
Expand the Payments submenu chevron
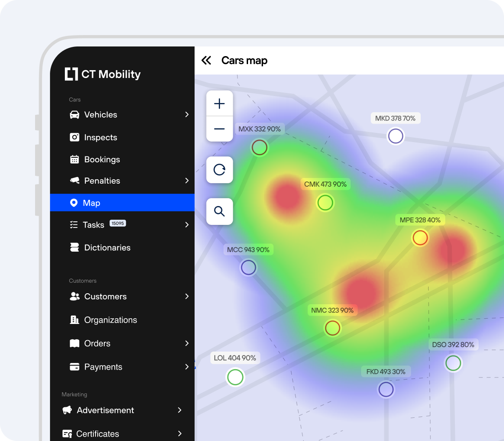(187, 367)
